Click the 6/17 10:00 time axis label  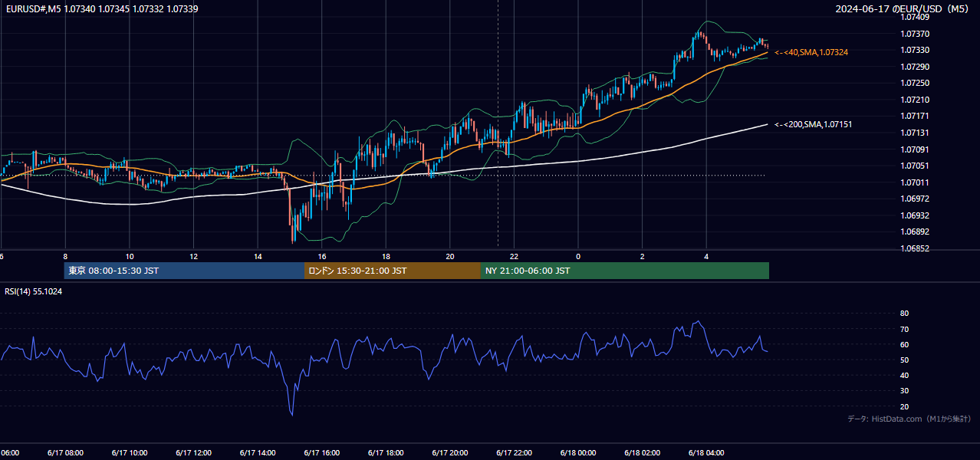pos(129,452)
